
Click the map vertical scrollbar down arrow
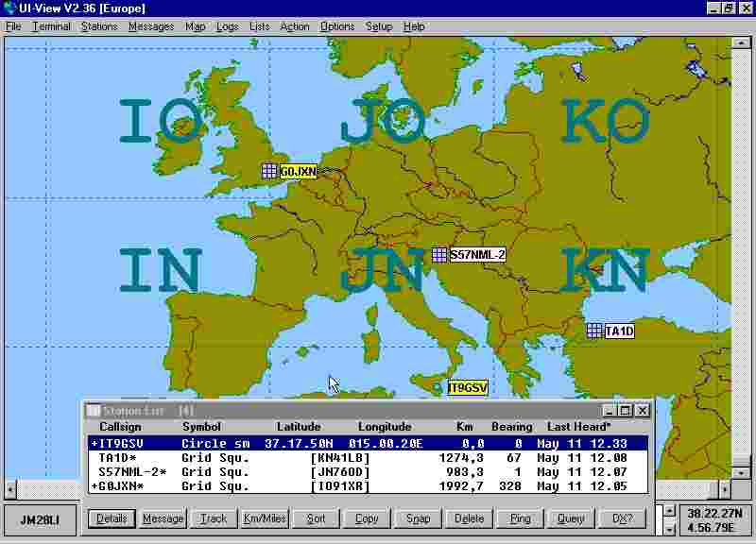tap(741, 473)
